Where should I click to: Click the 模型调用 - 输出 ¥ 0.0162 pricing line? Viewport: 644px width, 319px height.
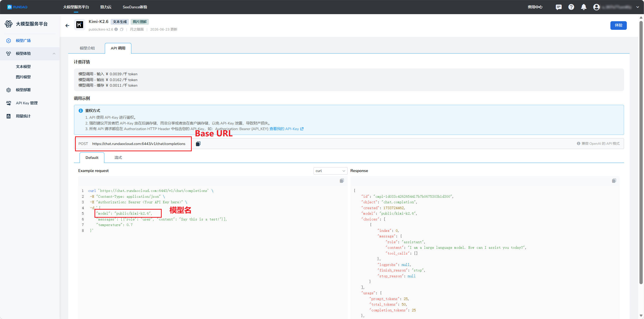click(x=108, y=80)
